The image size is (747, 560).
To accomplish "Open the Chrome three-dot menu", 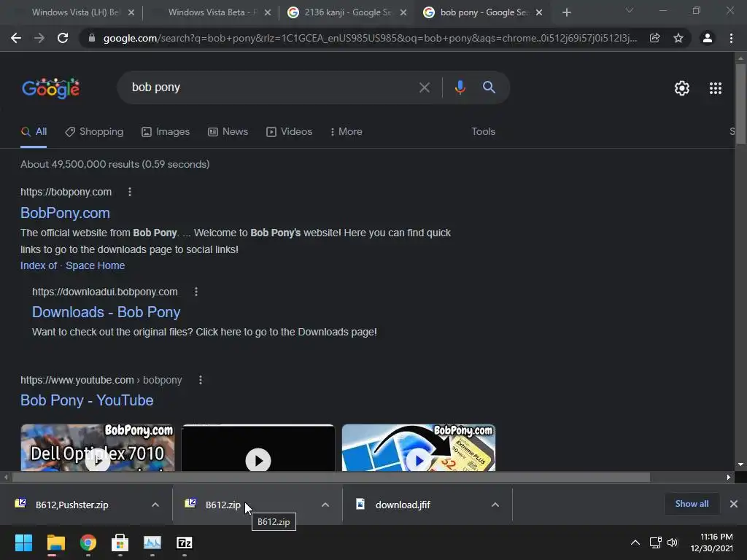I will (x=731, y=38).
